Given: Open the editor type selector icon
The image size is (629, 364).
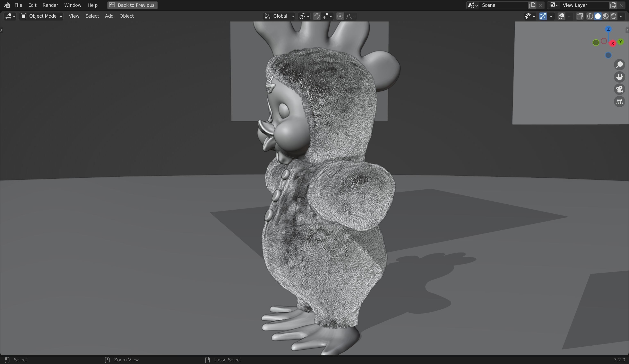Looking at the screenshot, I should [x=10, y=16].
